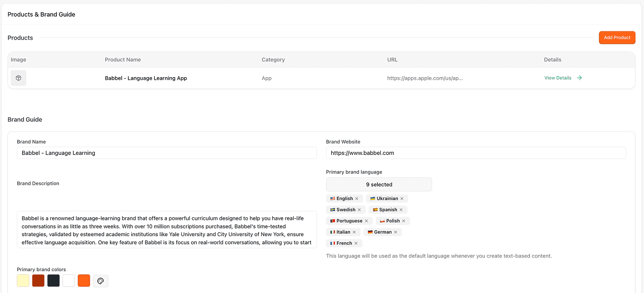Click the Italian flag icon in tag

tap(333, 232)
